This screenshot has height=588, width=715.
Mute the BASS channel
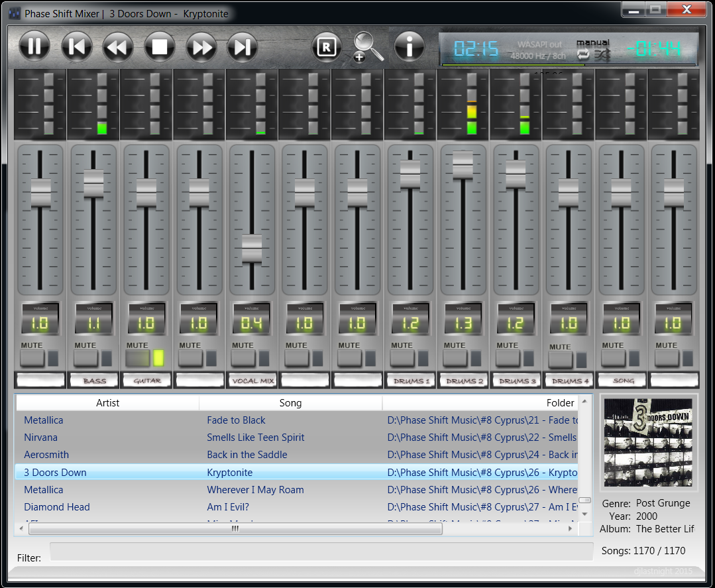[86, 359]
